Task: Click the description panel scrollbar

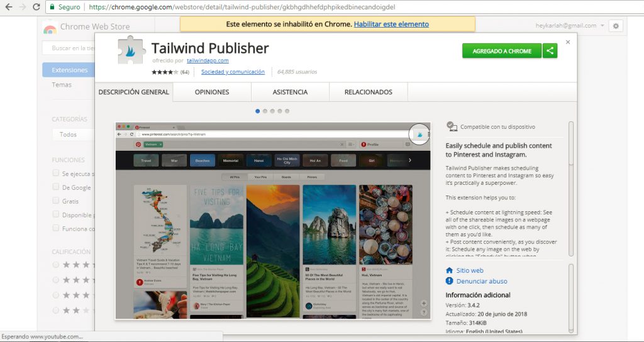Action: pos(571,189)
